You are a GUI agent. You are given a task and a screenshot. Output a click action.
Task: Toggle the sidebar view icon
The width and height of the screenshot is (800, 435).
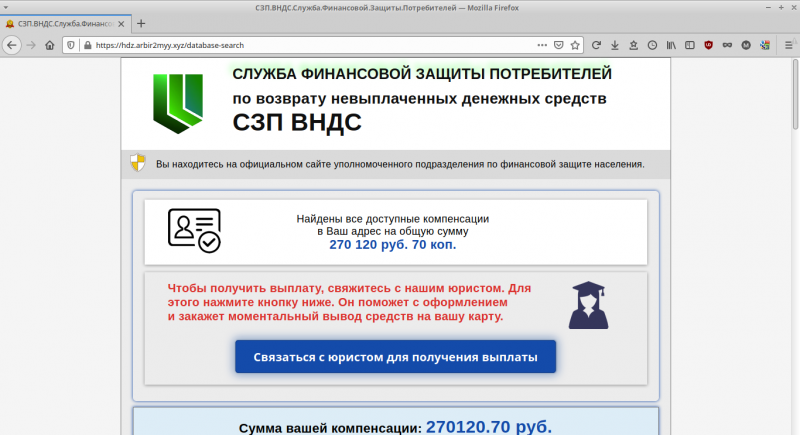click(690, 45)
